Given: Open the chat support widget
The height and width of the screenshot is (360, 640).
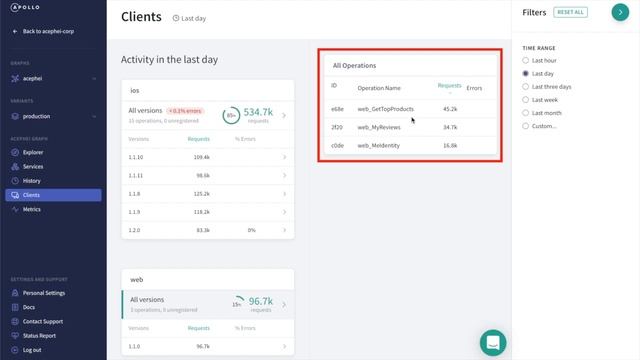Looking at the screenshot, I should coord(493,343).
